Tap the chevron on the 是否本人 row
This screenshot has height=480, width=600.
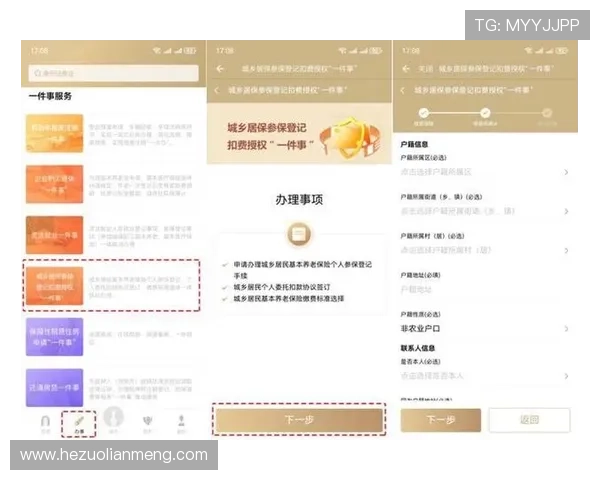[566, 376]
